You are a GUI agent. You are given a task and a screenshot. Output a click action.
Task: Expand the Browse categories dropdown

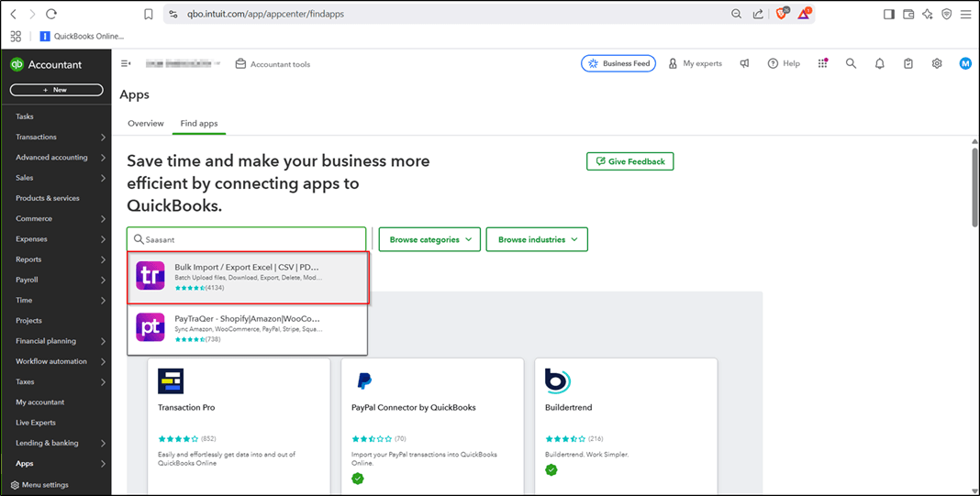429,239
